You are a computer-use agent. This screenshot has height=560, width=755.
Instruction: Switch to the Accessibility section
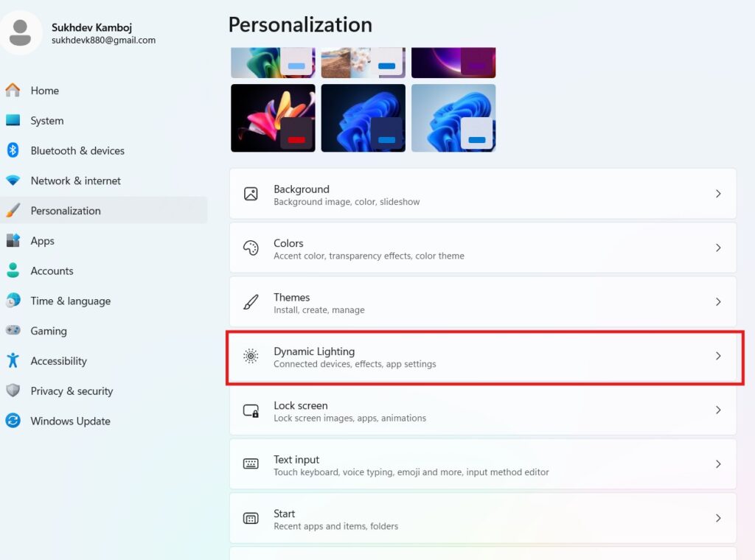(58, 361)
